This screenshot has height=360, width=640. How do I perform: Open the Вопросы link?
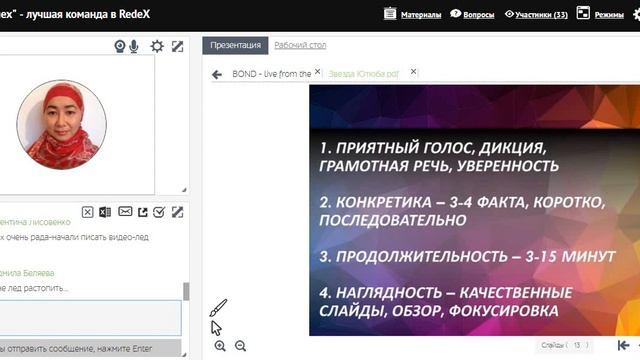click(x=479, y=15)
